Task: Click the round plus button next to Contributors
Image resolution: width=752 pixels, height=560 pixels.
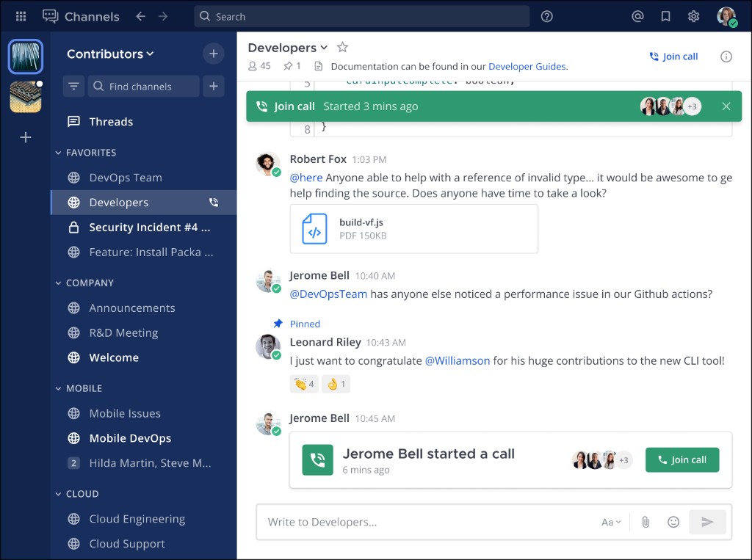Action: pos(214,54)
